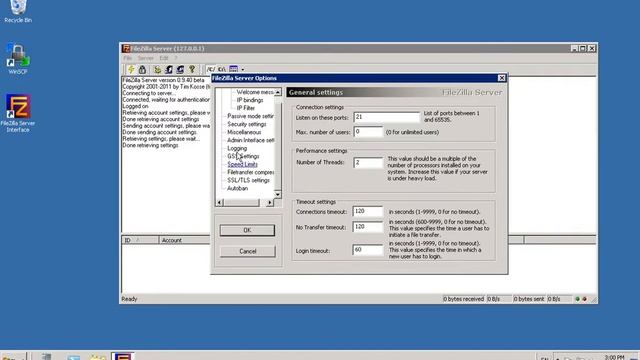This screenshot has height=360, width=640.
Task: Open the ? help menu
Action: [x=176, y=58]
